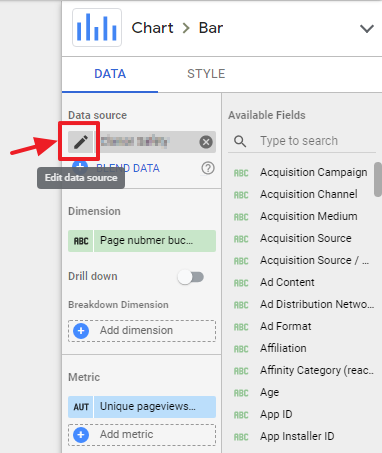Click the Edit data source pencil icon
This screenshot has height=453, width=382.
(81, 142)
